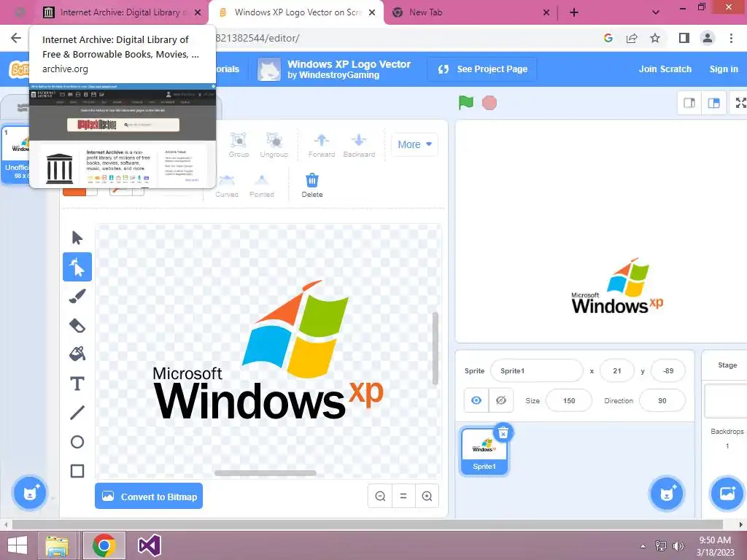Open a new browser tab
The image size is (747, 560).
[x=574, y=12]
